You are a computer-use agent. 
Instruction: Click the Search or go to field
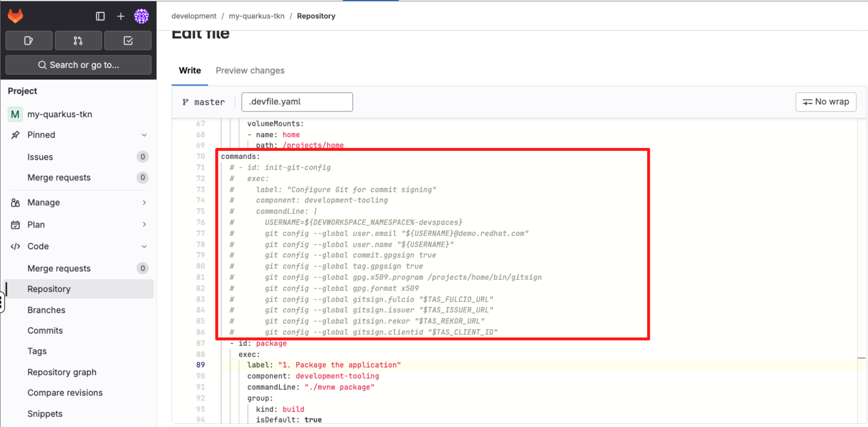pyautogui.click(x=78, y=65)
